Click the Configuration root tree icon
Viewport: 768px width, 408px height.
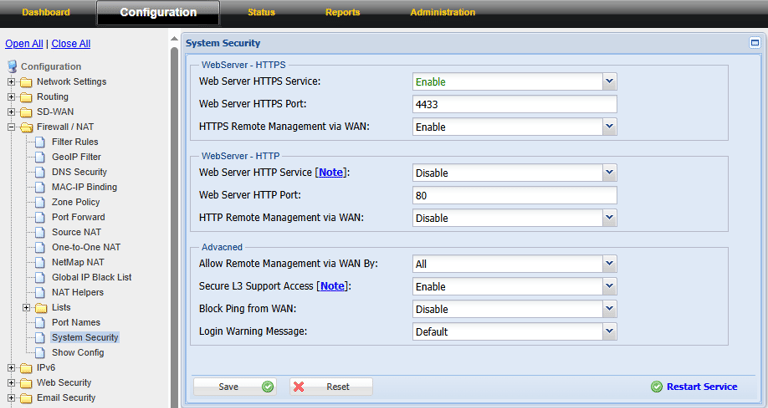pyautogui.click(x=12, y=67)
